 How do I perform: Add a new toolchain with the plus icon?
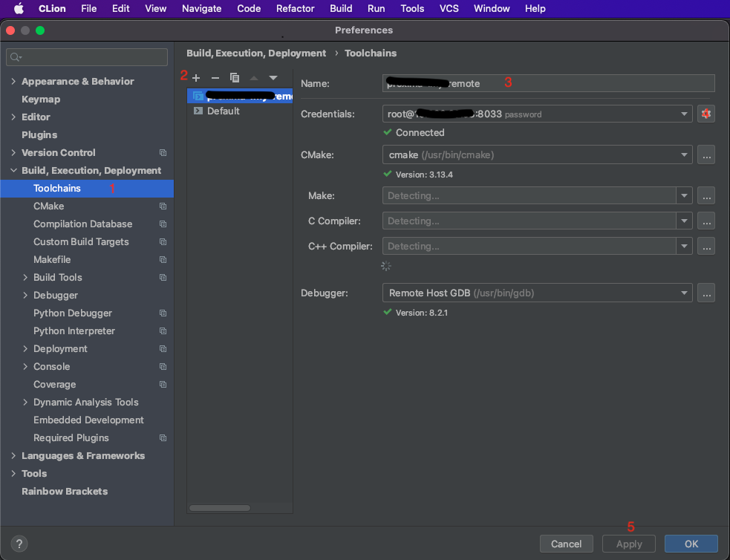(196, 77)
